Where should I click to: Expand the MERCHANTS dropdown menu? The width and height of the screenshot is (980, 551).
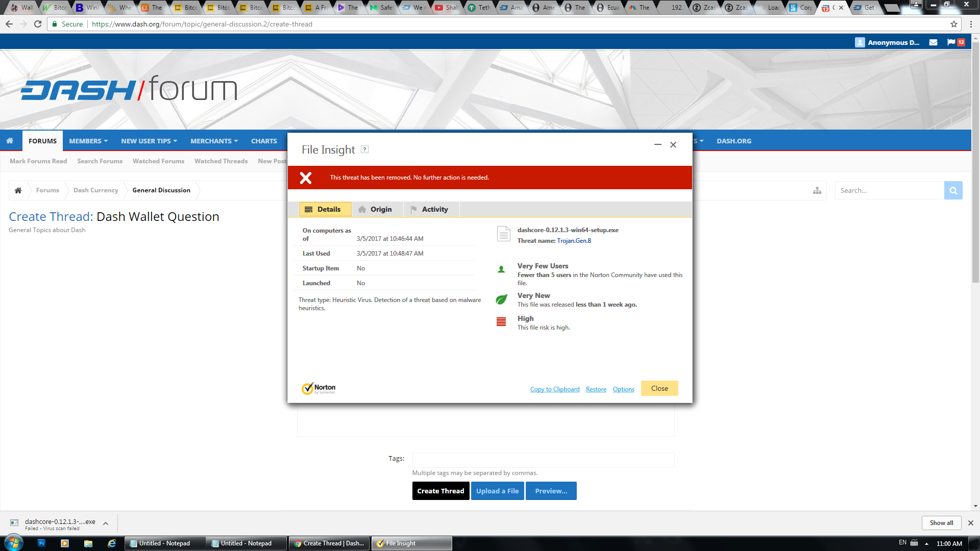click(214, 141)
